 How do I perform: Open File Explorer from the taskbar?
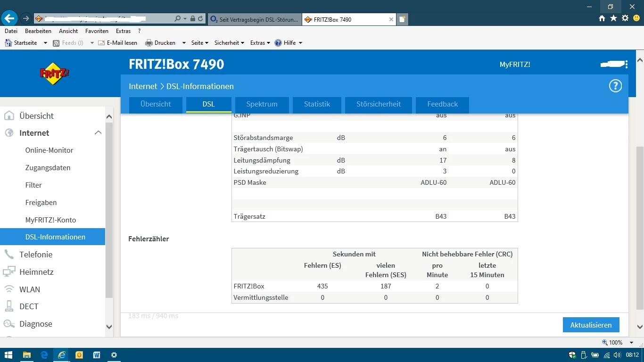26,355
